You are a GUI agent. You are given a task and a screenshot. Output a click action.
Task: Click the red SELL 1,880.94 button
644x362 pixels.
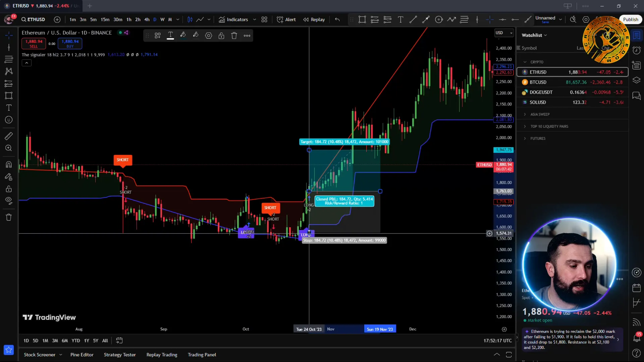click(x=34, y=43)
